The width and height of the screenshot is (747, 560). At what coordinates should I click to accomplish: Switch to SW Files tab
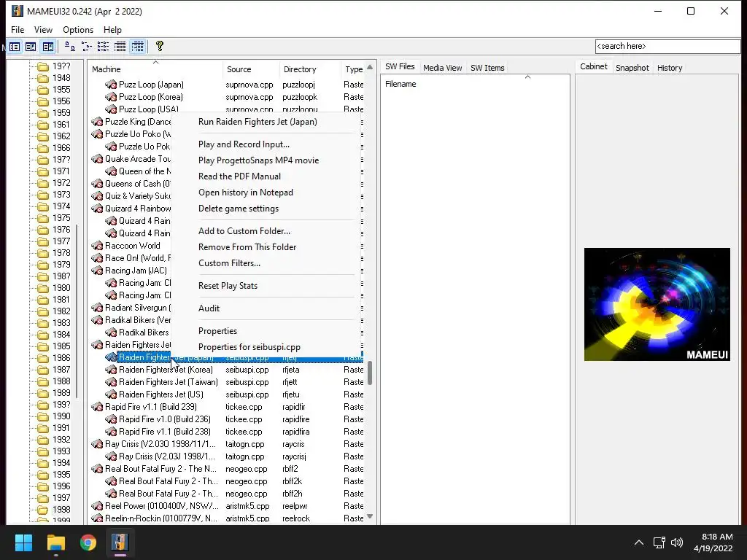pos(400,66)
